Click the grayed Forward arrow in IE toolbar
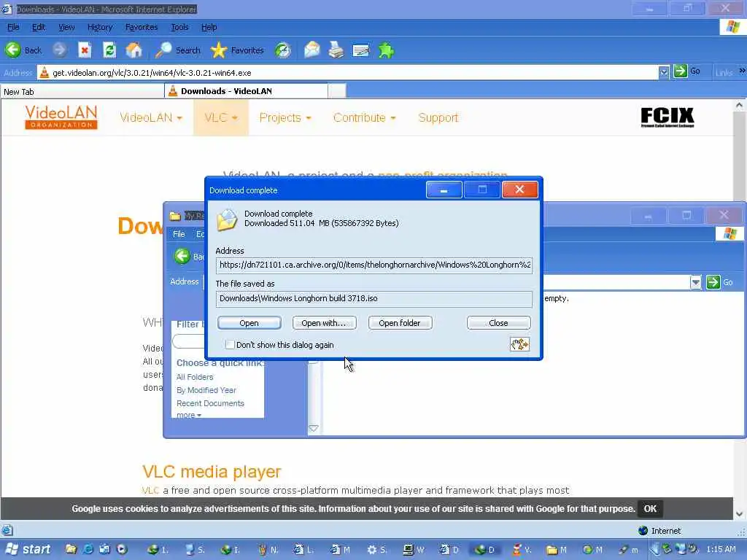This screenshot has width=747, height=560. point(60,50)
